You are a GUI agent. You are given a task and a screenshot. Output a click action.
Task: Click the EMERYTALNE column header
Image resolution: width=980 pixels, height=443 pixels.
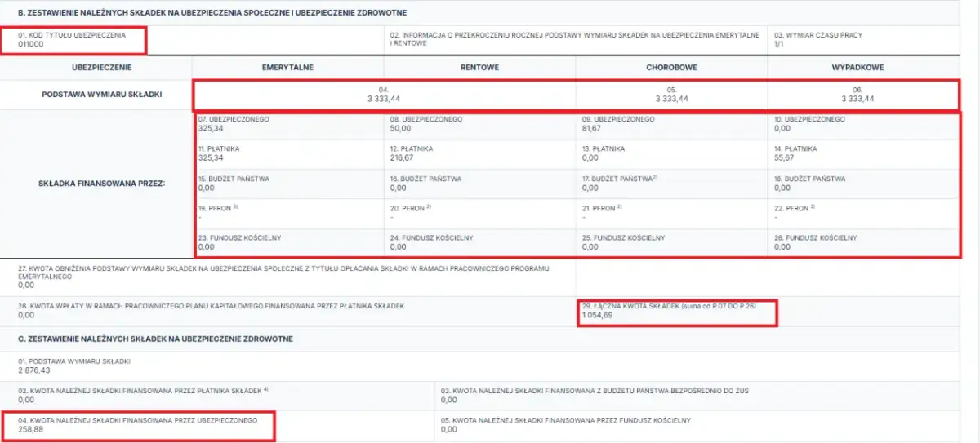(287, 68)
